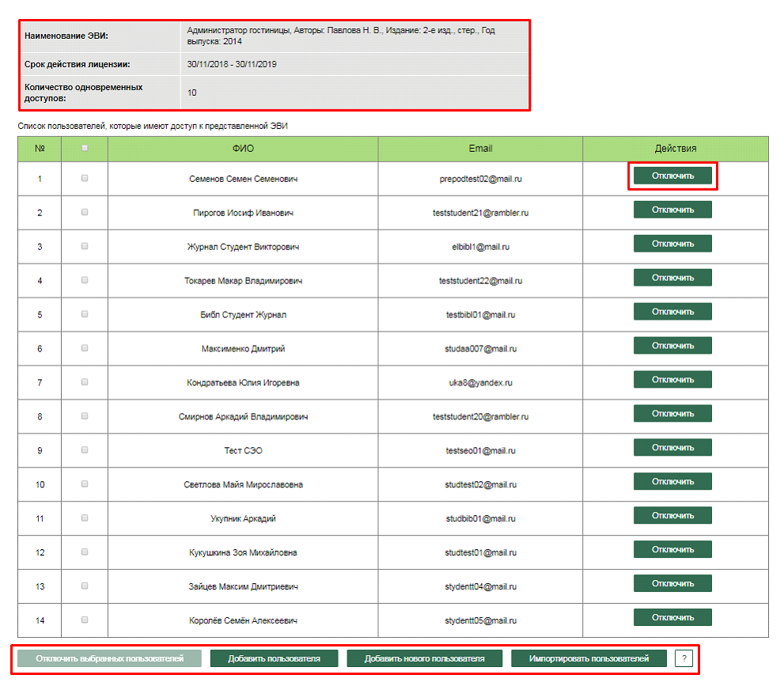Click the name Максименко Дмитрий
The image size is (784, 690).
click(243, 349)
